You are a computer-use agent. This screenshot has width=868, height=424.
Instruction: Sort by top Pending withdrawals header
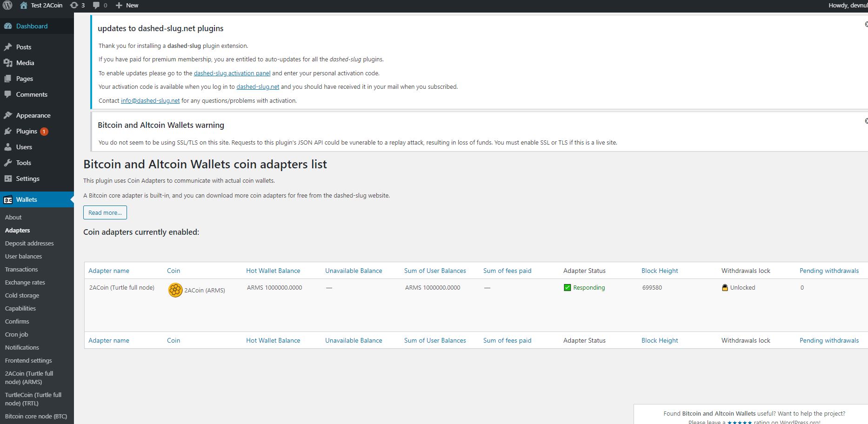[829, 271]
